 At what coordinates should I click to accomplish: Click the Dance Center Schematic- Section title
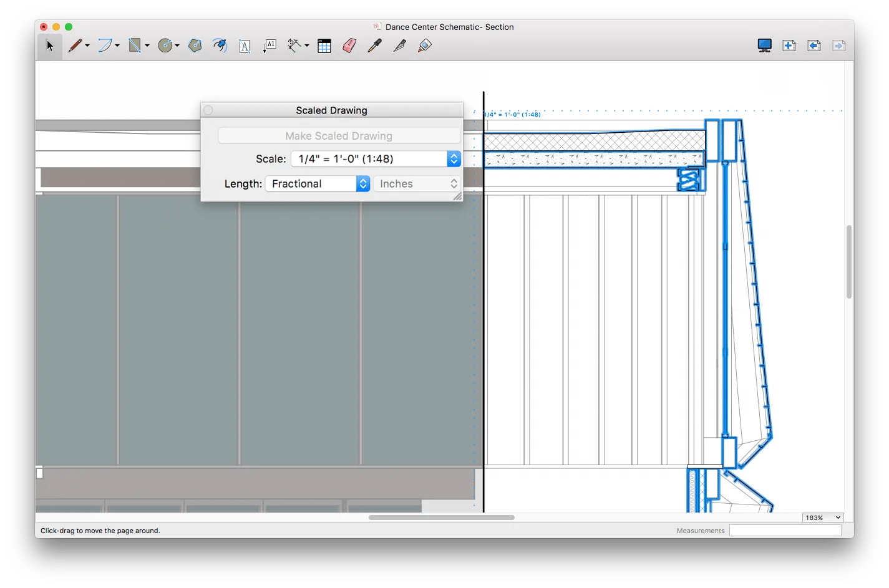coord(450,27)
